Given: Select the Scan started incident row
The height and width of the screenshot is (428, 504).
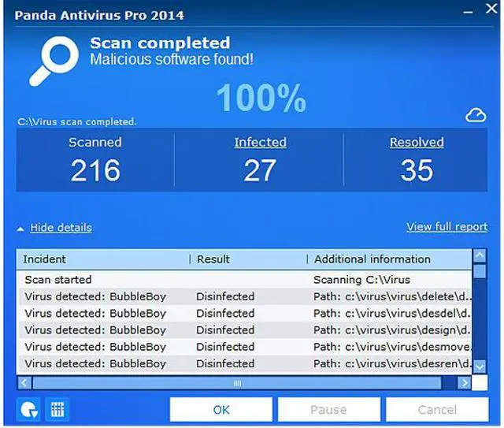Looking at the screenshot, I should pos(58,279).
